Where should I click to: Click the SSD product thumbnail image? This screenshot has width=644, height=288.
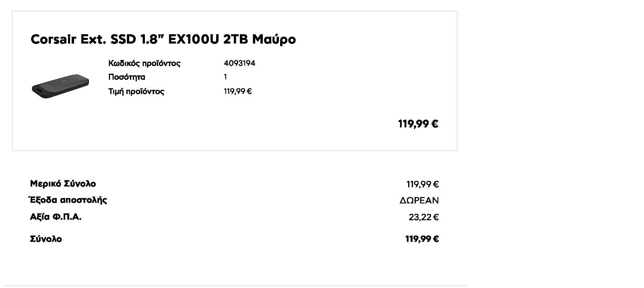(60, 87)
